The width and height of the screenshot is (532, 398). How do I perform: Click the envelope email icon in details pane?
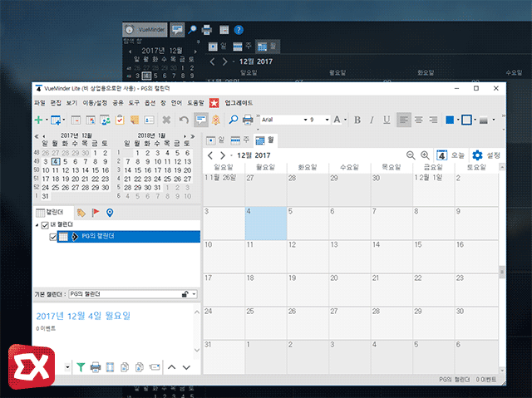pos(155,367)
